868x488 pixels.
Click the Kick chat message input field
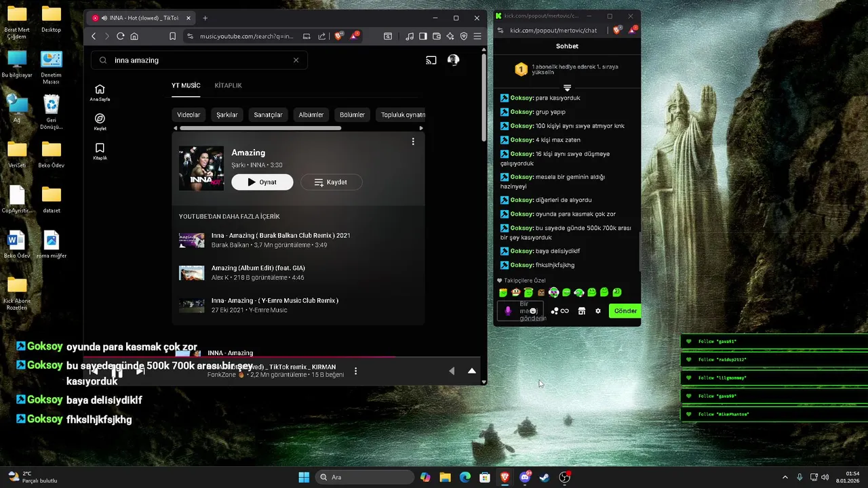(521, 311)
